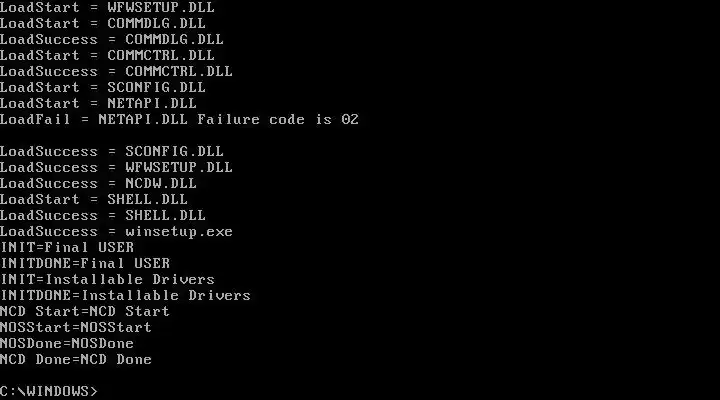720x400 pixels.
Task: Click the INITDONE=Installable Drivers line
Action: click(x=125, y=295)
